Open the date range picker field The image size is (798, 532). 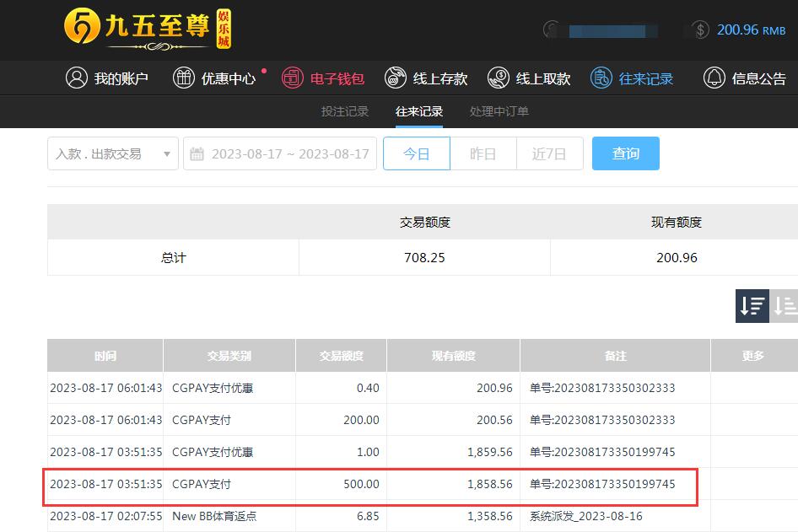pyautogui.click(x=280, y=153)
